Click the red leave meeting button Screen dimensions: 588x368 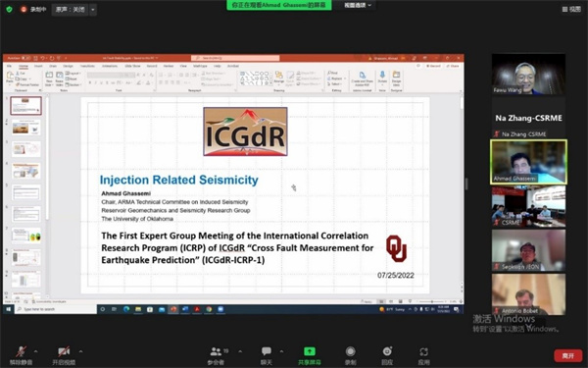(x=568, y=355)
